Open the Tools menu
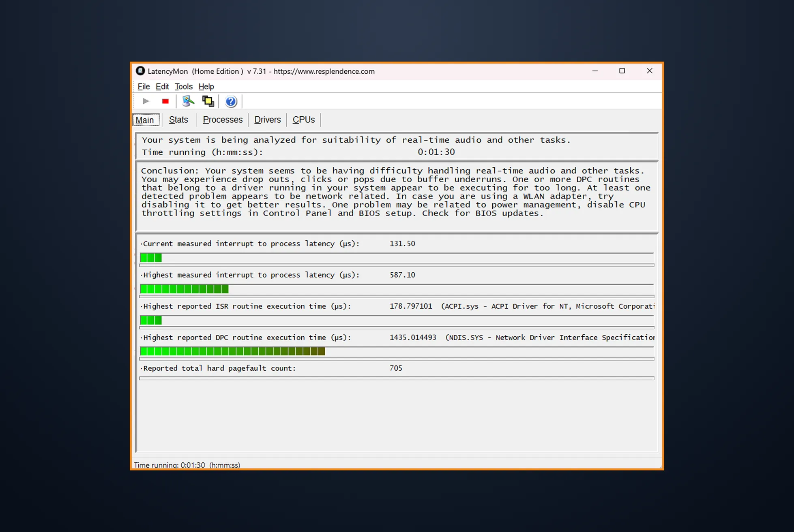The image size is (794, 532). (x=184, y=86)
